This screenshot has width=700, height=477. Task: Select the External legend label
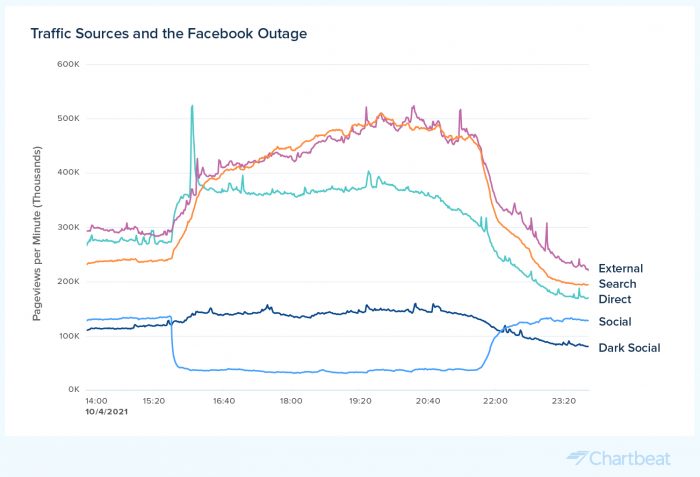tap(620, 268)
